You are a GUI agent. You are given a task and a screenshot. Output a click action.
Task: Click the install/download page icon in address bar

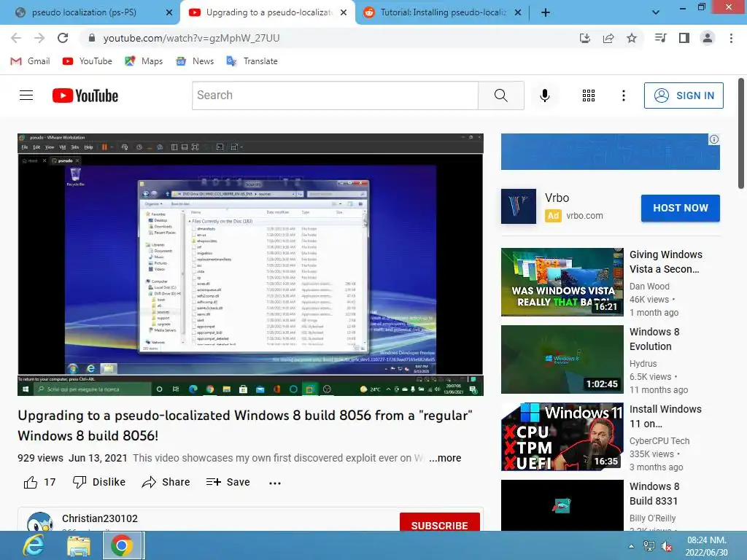585,38
